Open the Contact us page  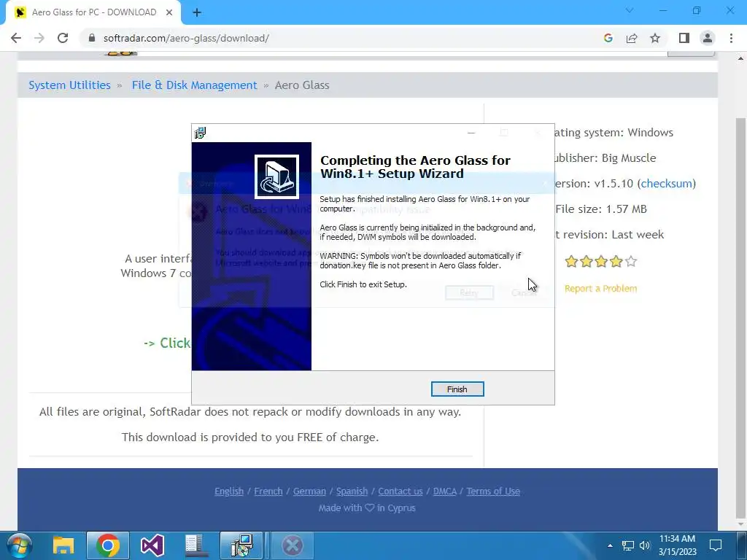click(400, 491)
